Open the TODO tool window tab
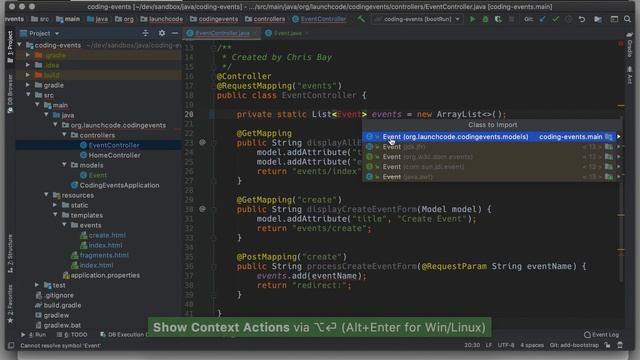Image resolution: width=640 pixels, height=360 pixels. coord(72,335)
